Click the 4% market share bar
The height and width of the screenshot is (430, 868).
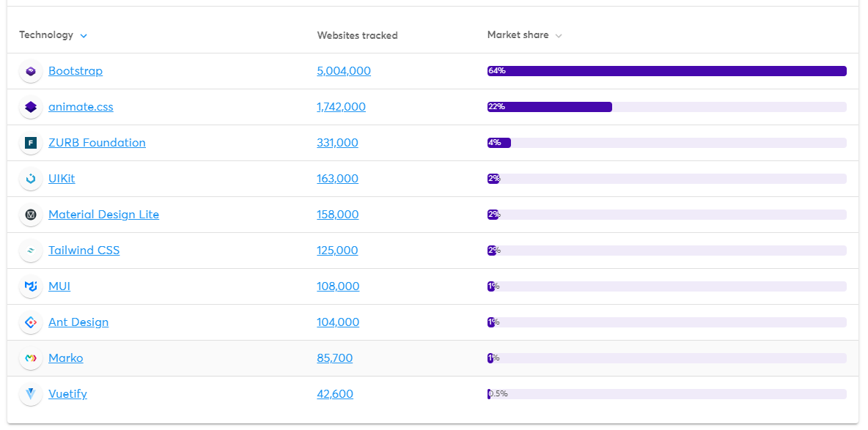tap(667, 143)
